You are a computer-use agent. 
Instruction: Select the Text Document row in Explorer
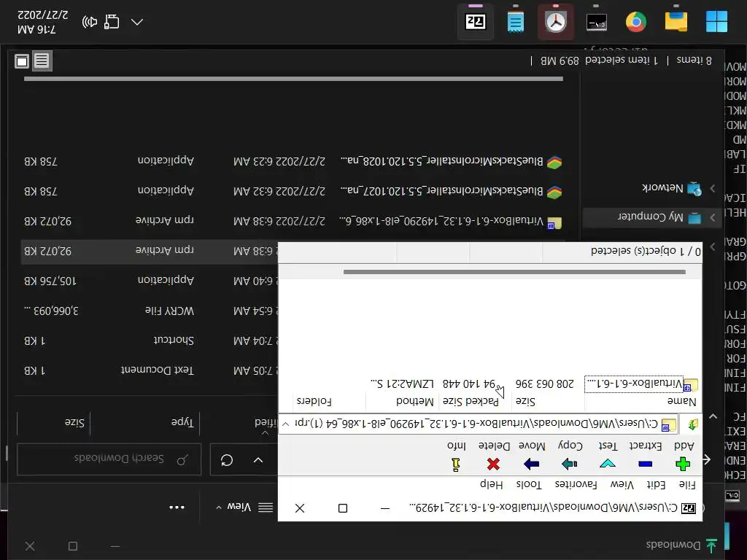[x=150, y=370]
